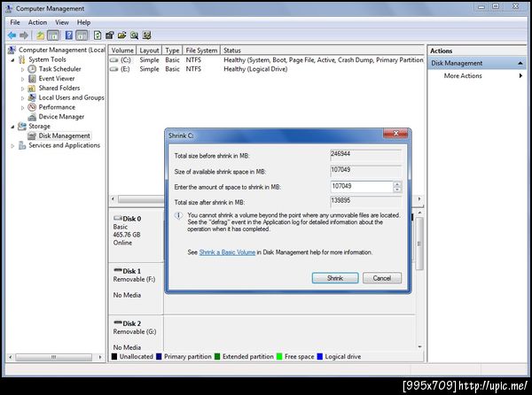Decrease shrink amount with down spinner arrow
Viewport: 532px width, 395px height.
397,190
